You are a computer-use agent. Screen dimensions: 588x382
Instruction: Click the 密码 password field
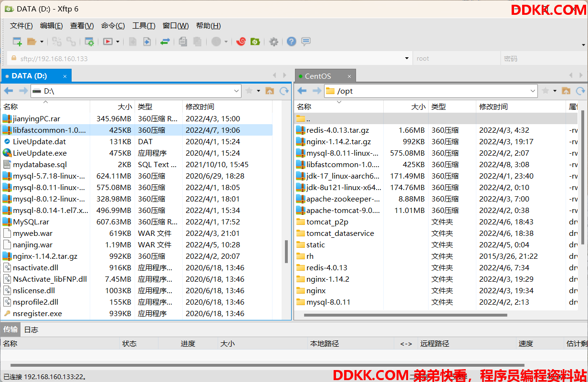click(x=544, y=59)
